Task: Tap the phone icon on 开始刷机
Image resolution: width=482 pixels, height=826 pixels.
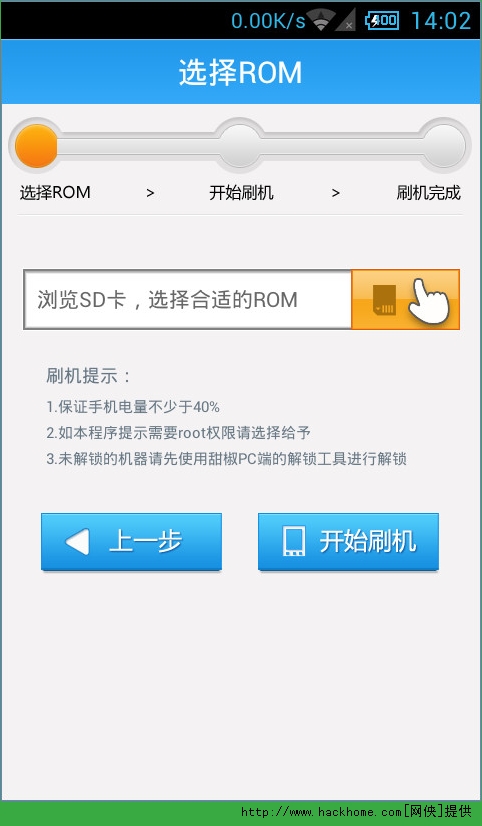Action: click(x=293, y=542)
